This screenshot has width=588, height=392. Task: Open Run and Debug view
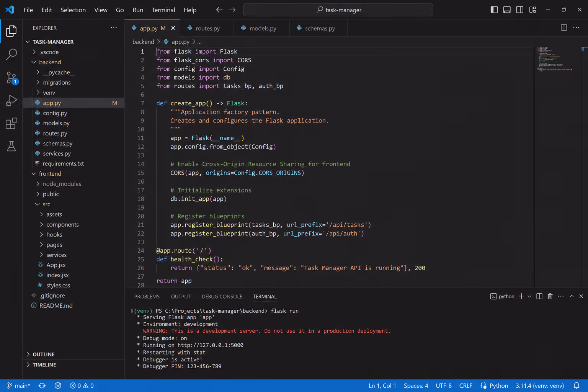(x=11, y=101)
